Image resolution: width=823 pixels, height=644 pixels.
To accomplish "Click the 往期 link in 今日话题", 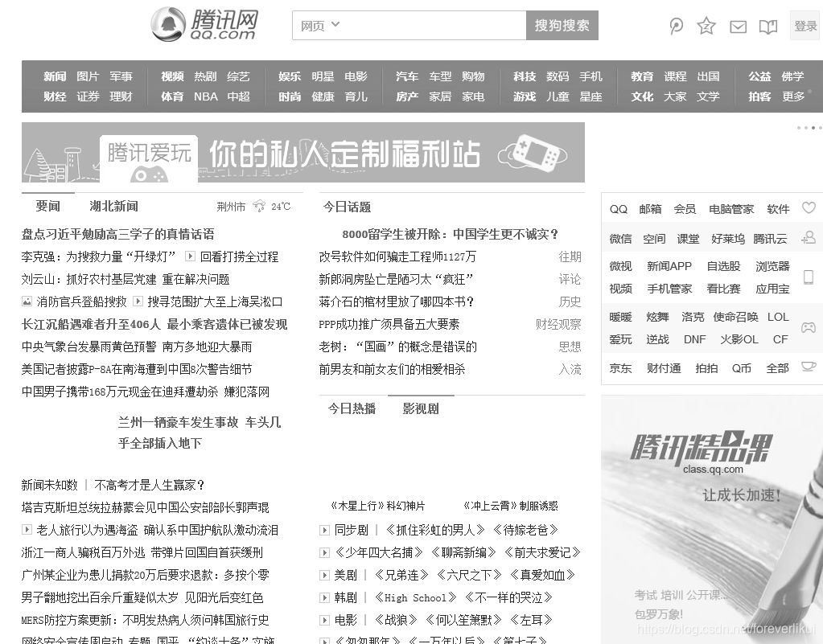I will (x=570, y=256).
